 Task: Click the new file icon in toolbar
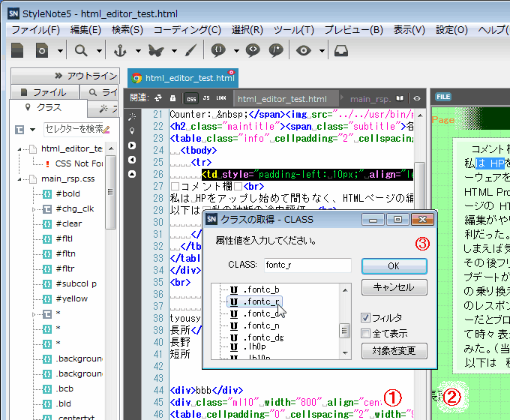pyautogui.click(x=17, y=50)
